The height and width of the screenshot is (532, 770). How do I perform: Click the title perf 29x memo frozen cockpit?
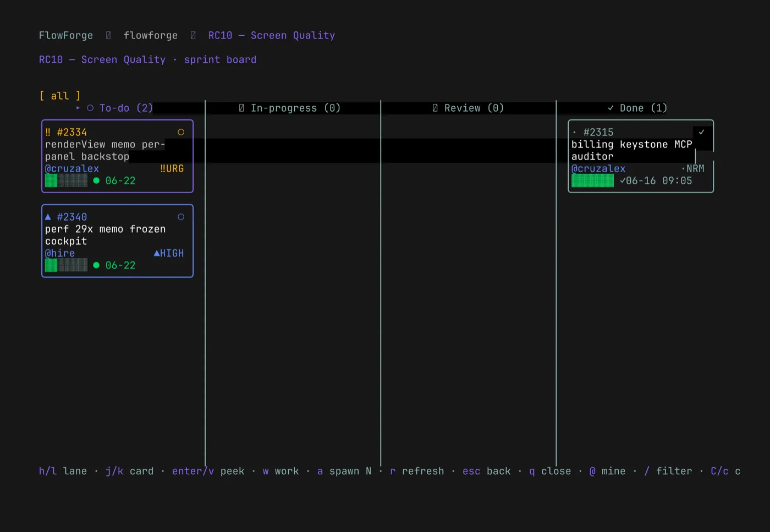(x=105, y=235)
